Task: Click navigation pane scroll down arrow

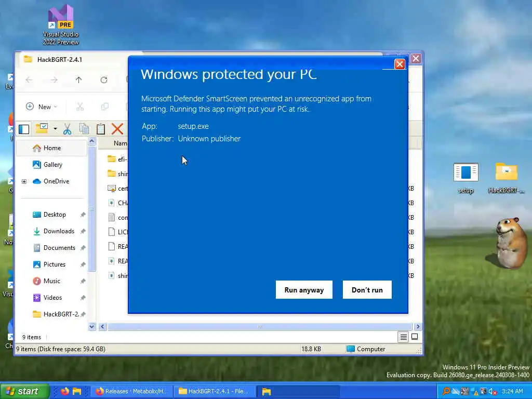Action: pos(92,326)
